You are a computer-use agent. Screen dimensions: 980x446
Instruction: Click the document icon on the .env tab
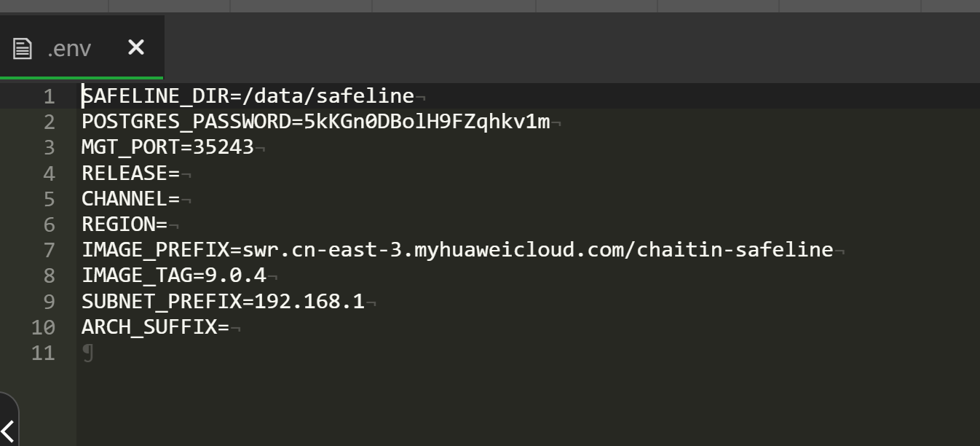[23, 49]
